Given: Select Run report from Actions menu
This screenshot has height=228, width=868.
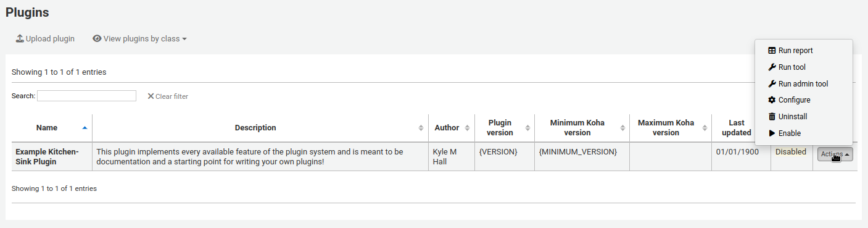Looking at the screenshot, I should coord(804,51).
